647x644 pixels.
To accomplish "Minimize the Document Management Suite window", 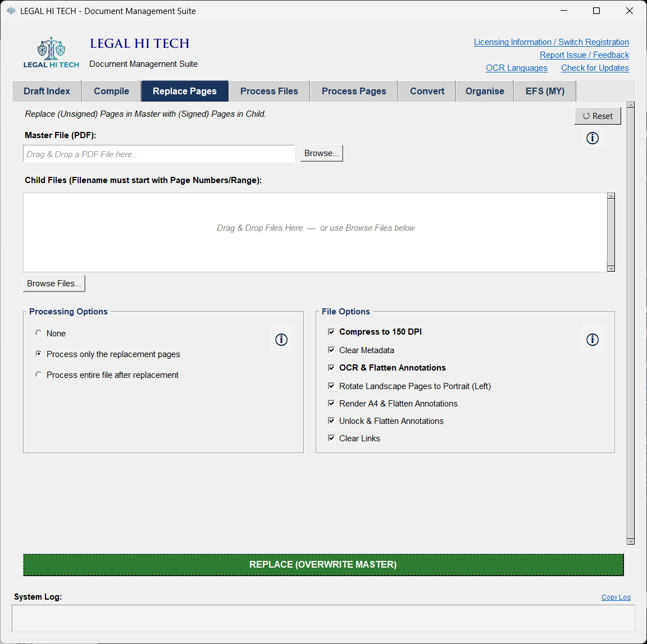I will [x=564, y=11].
